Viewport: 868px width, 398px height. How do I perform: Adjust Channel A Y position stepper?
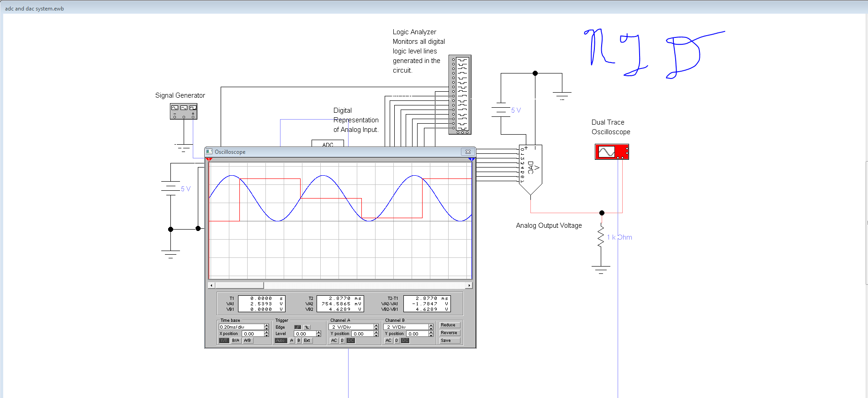tap(376, 334)
